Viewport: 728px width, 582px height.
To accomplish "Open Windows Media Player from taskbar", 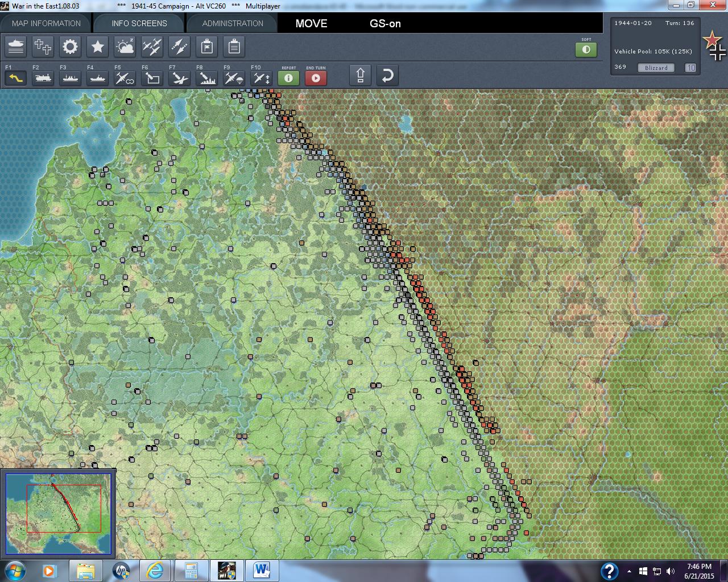I will coord(49,571).
